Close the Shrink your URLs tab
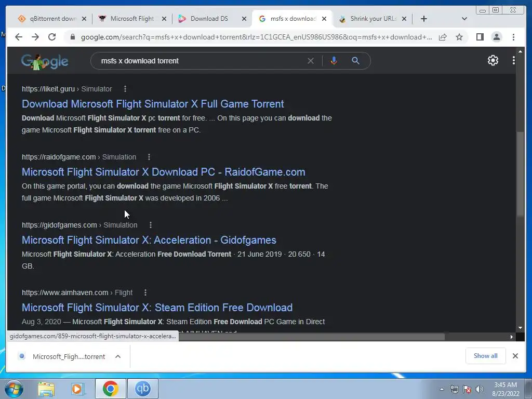Screen dimensions: 532x399 [x=404, y=19]
